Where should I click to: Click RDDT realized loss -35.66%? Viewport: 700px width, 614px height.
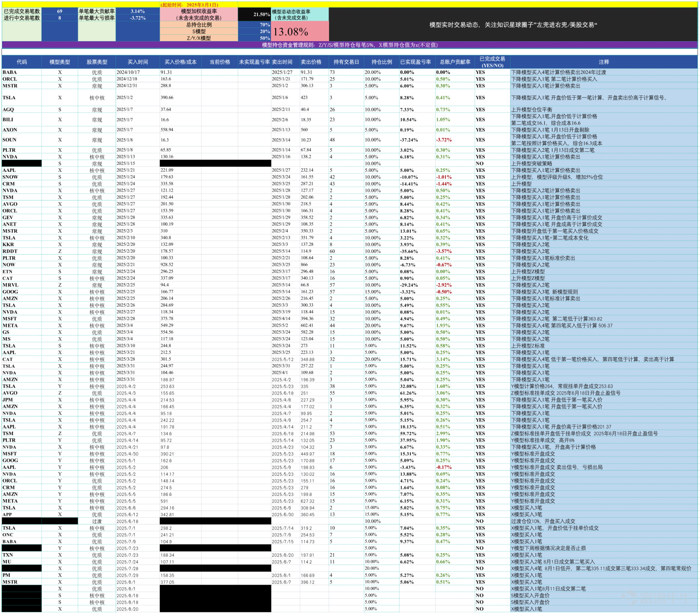coord(417,251)
